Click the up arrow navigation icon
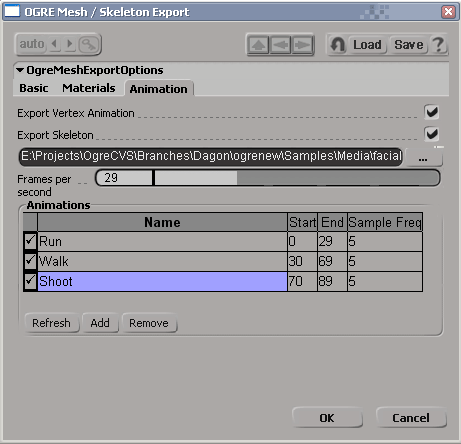Image resolution: width=461 pixels, height=444 pixels. point(258,44)
